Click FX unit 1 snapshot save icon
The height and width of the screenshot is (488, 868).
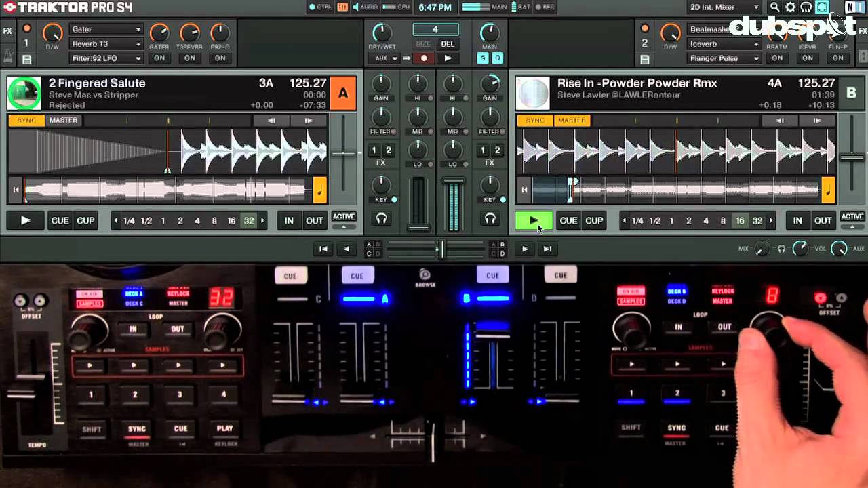pos(27,59)
